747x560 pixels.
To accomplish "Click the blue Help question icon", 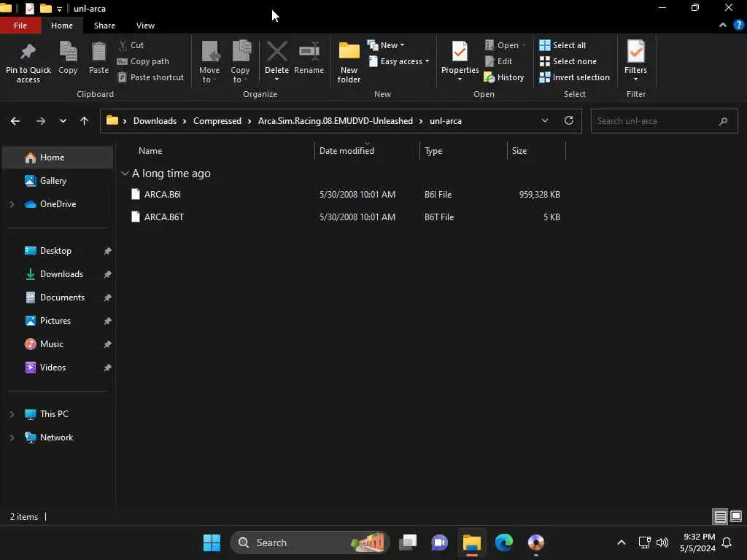I will (x=739, y=26).
